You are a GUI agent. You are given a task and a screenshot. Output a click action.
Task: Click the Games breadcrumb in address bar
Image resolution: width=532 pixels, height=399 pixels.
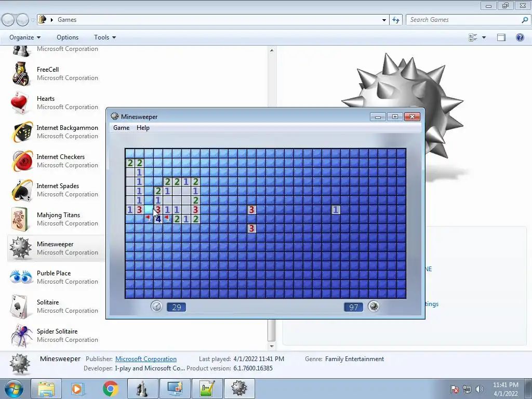tap(67, 20)
